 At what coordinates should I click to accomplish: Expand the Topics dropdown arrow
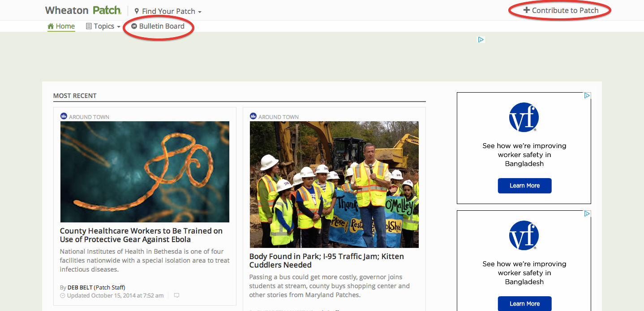click(118, 27)
